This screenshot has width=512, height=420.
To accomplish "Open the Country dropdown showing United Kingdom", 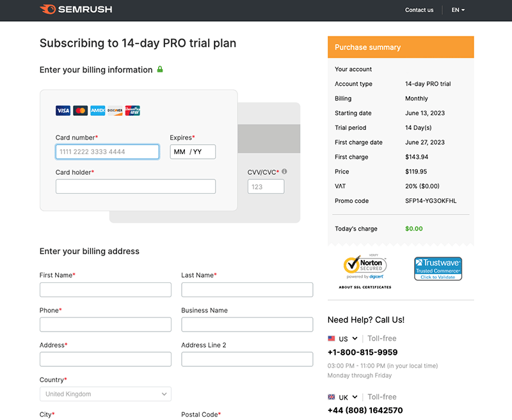I will [106, 394].
